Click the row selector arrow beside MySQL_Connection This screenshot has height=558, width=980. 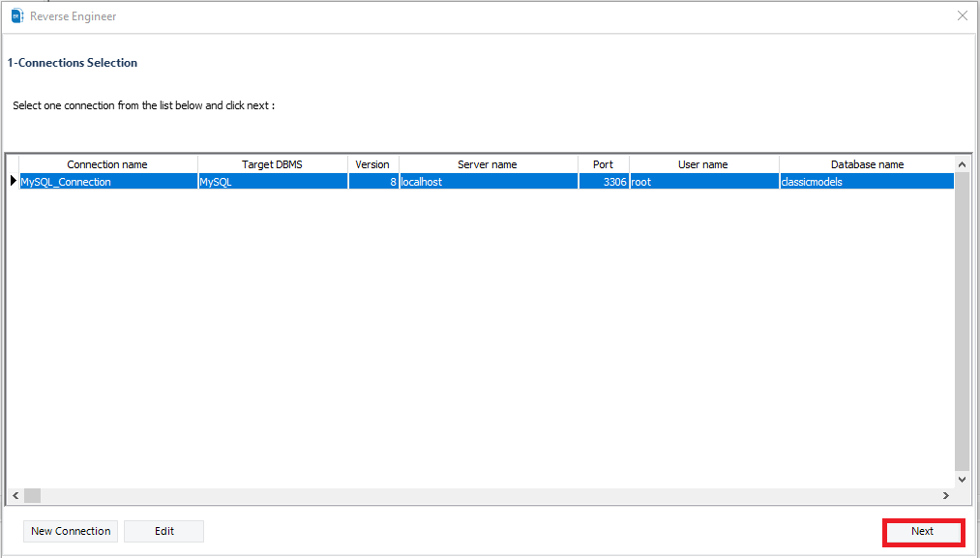13,181
